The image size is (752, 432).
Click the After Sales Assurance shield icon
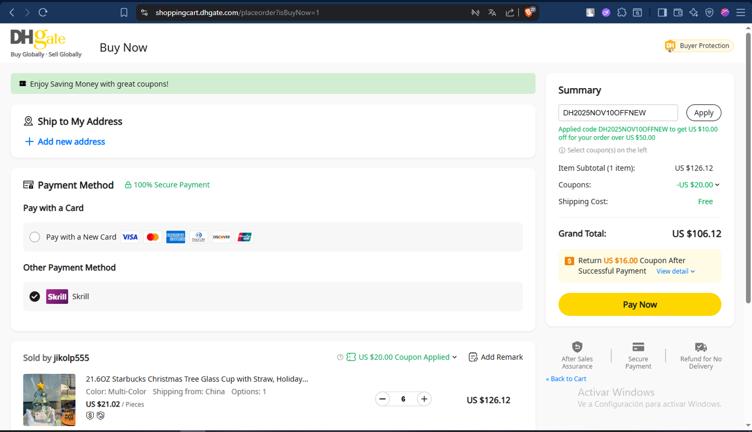coord(577,347)
